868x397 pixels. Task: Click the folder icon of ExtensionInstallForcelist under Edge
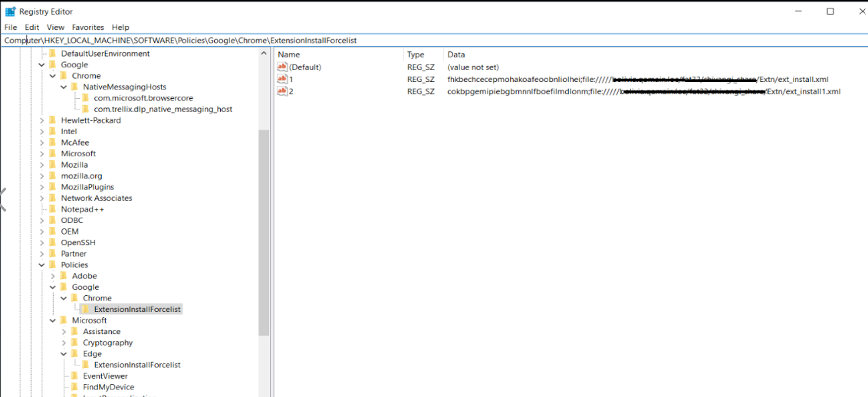86,365
